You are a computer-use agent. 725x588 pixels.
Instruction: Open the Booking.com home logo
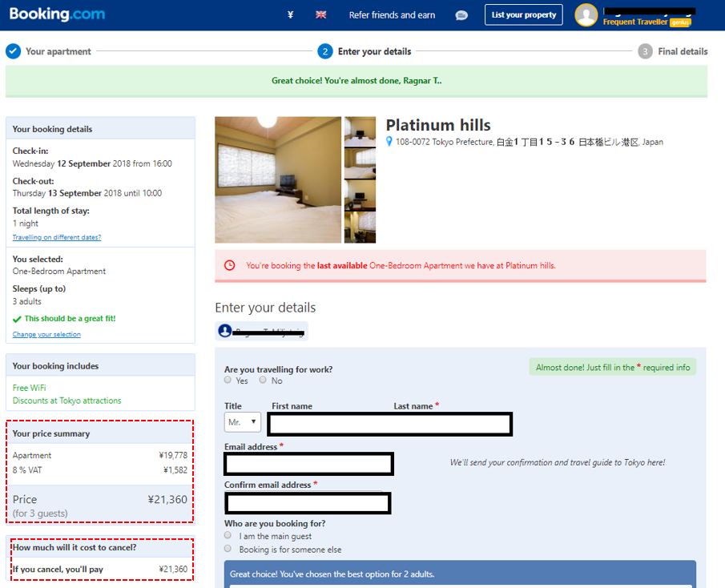pyautogui.click(x=57, y=14)
